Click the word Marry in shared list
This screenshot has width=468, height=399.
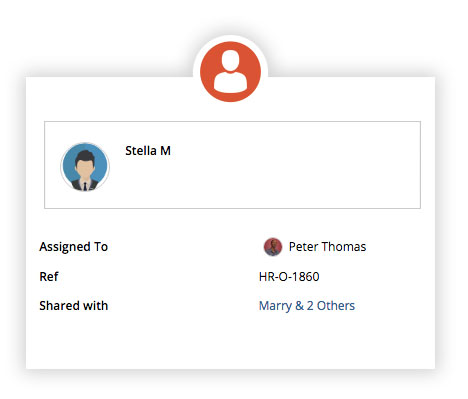point(275,306)
